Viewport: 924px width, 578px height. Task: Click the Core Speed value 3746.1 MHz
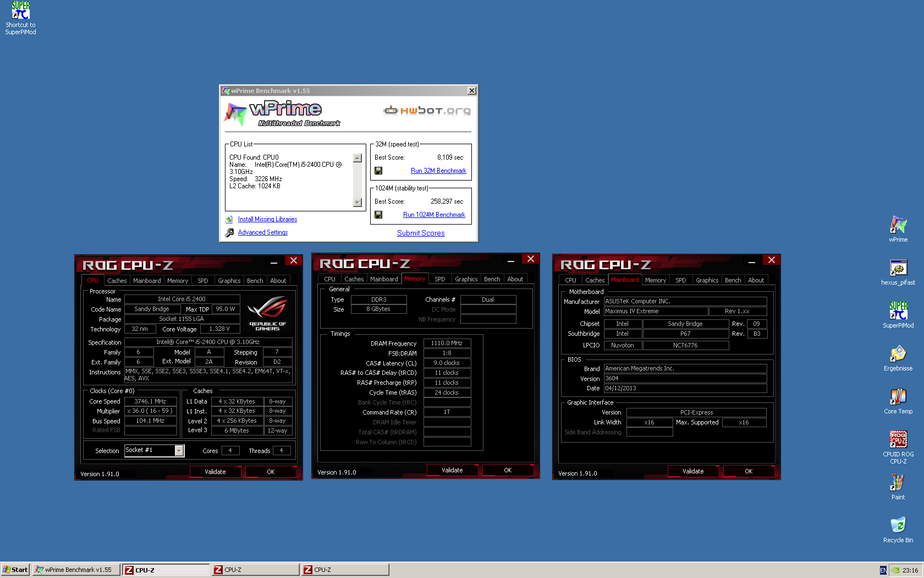pos(150,402)
